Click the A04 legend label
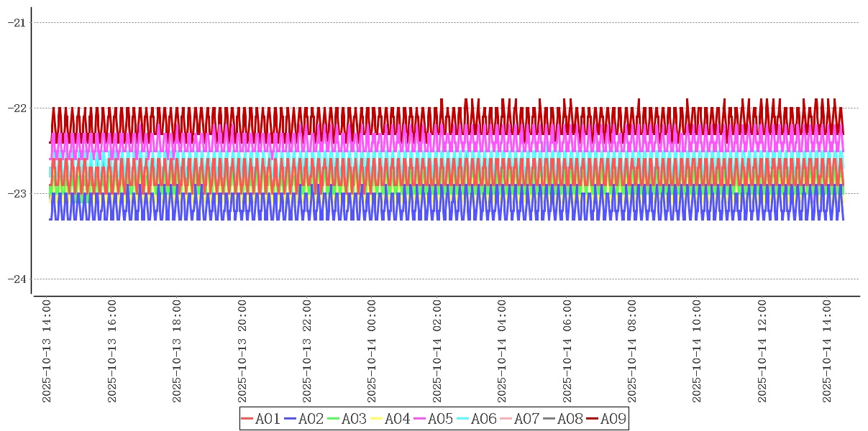868x431 pixels. (397, 419)
